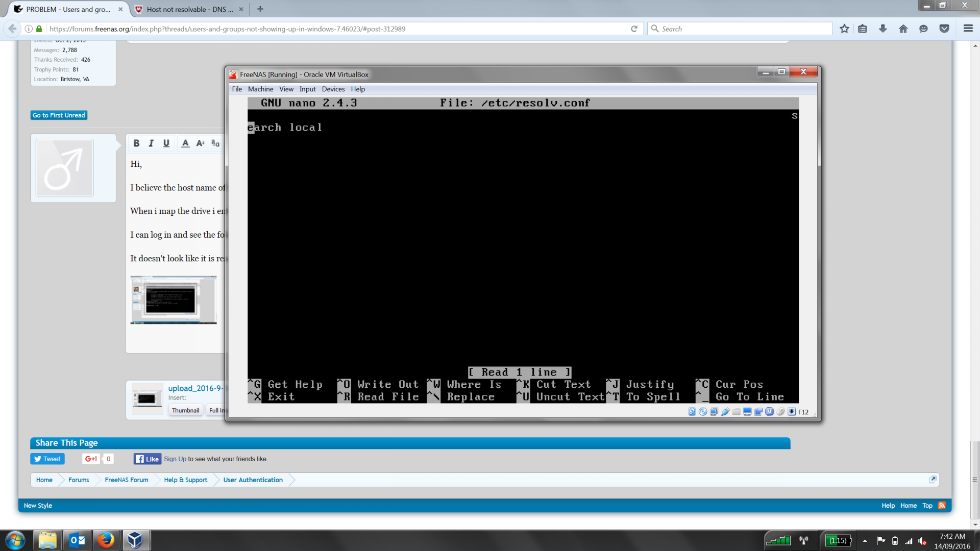The width and height of the screenshot is (980, 551).
Task: Show bookmarks list in Firefox toolbar
Action: (x=863, y=29)
